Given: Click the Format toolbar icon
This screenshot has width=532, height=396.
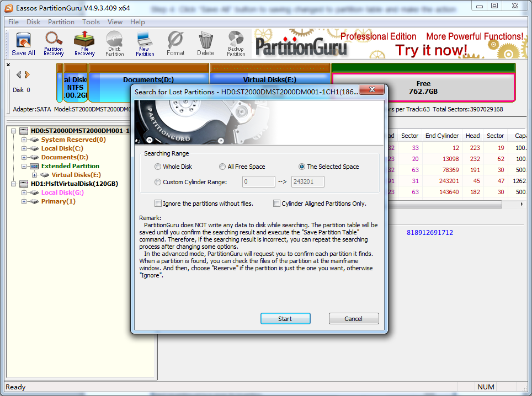Looking at the screenshot, I should click(175, 44).
